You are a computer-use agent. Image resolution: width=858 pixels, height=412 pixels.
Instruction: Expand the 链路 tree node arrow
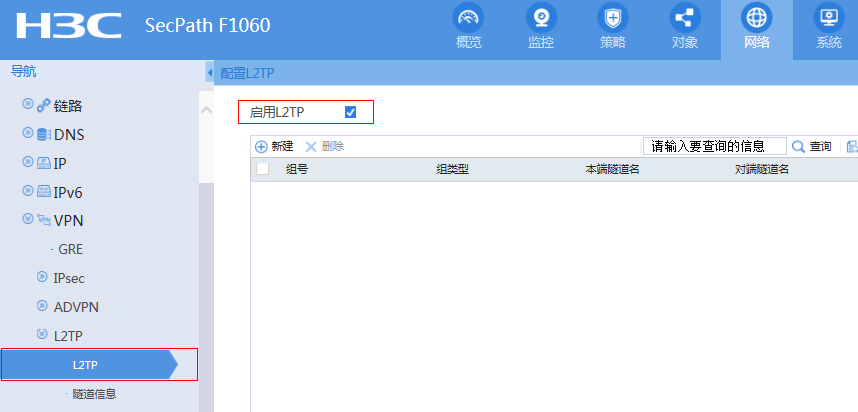point(27,104)
